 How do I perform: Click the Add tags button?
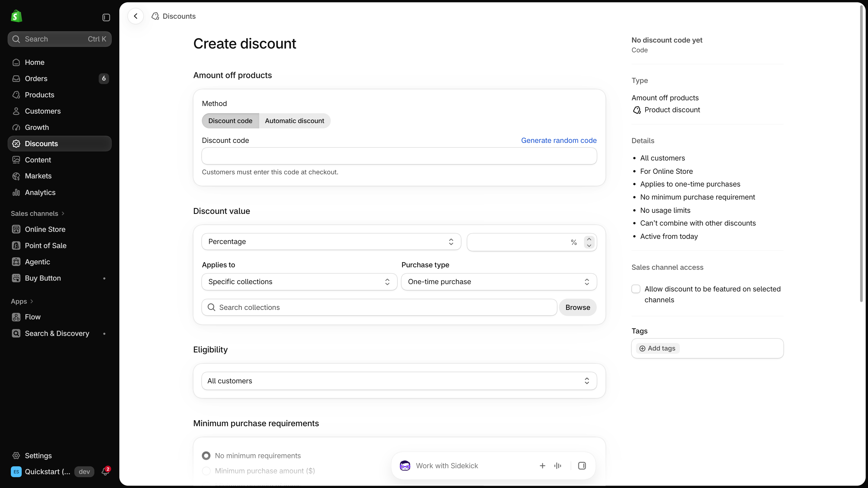click(x=658, y=348)
